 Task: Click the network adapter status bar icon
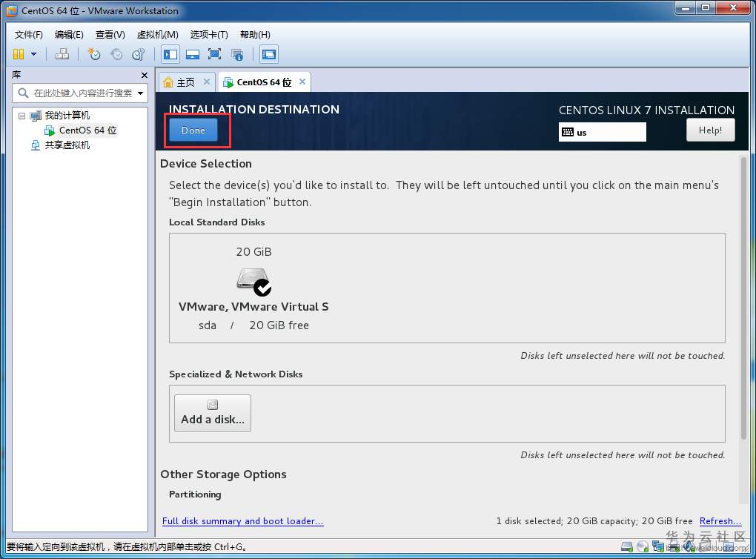click(x=657, y=547)
